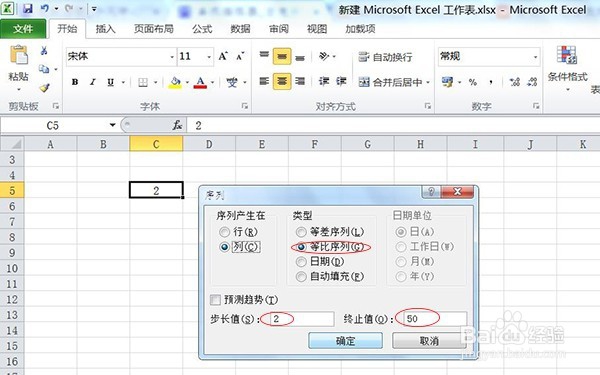Viewport: 600px width, 375px height.
Task: Toggle 自动换行 wrap text
Action: click(385, 57)
